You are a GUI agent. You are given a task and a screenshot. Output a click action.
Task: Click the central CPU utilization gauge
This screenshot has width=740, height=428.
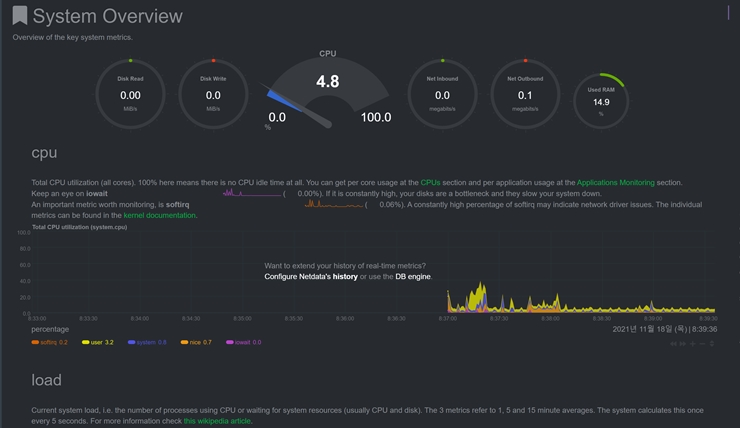coord(328,90)
